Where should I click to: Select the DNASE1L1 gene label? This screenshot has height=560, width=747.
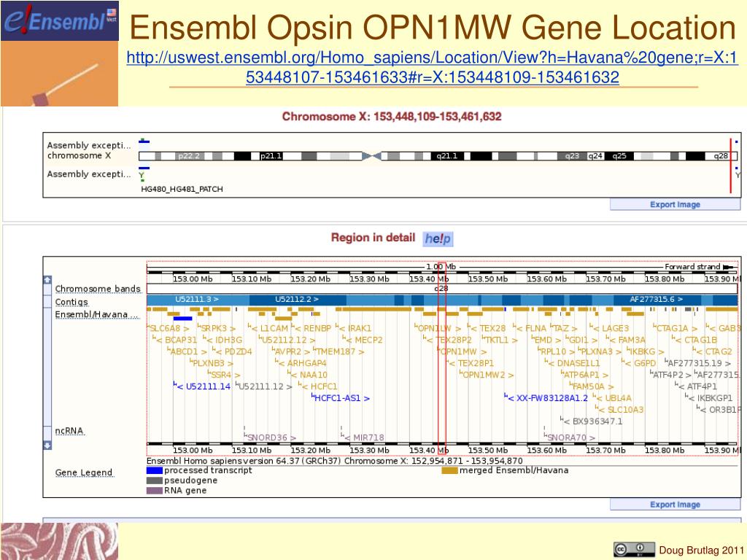pyautogui.click(x=573, y=363)
